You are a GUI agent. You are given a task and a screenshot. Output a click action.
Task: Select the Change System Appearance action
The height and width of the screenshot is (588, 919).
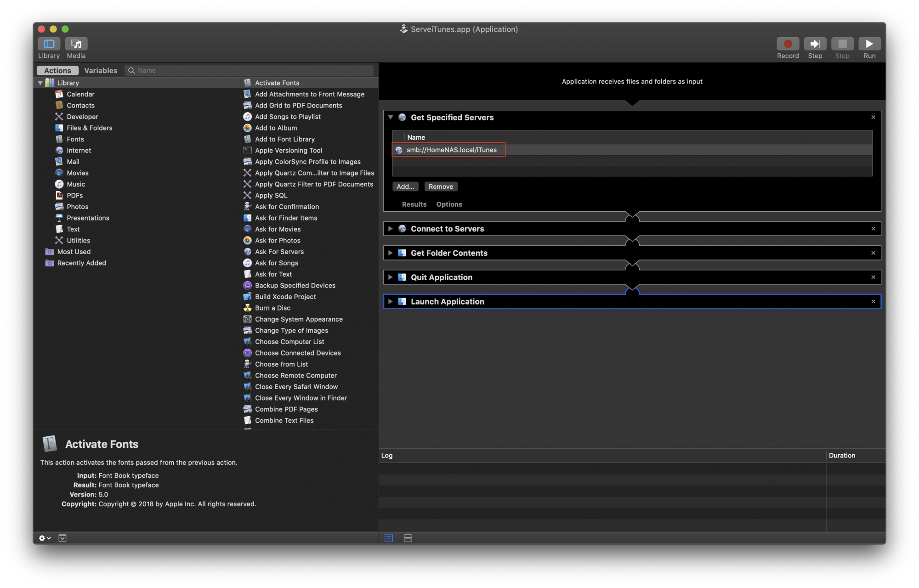coord(299,319)
